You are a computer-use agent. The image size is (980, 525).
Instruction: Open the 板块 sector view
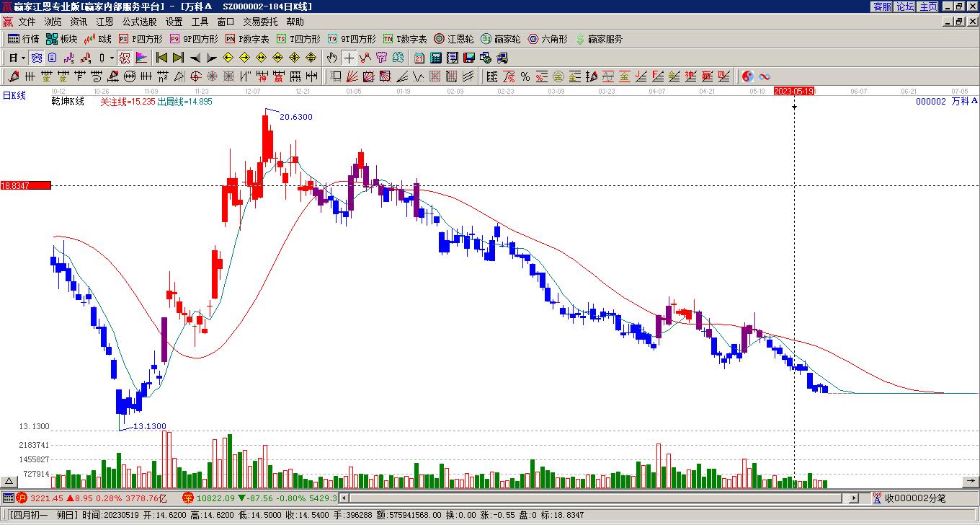click(x=62, y=39)
